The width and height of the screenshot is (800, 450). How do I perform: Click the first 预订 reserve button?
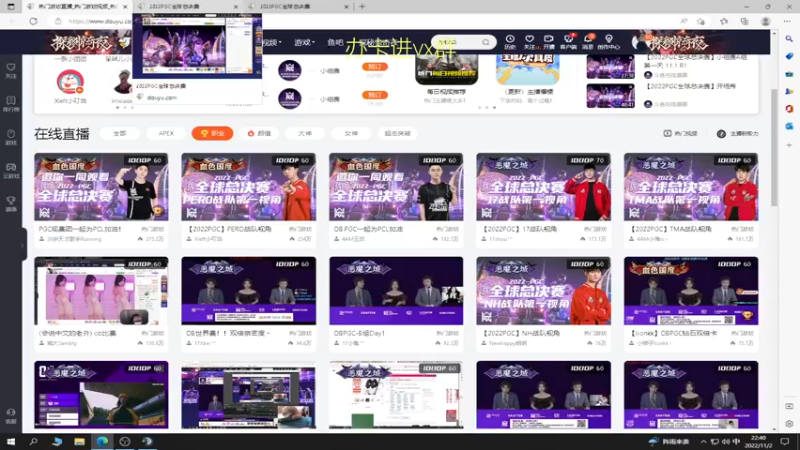click(x=374, y=67)
